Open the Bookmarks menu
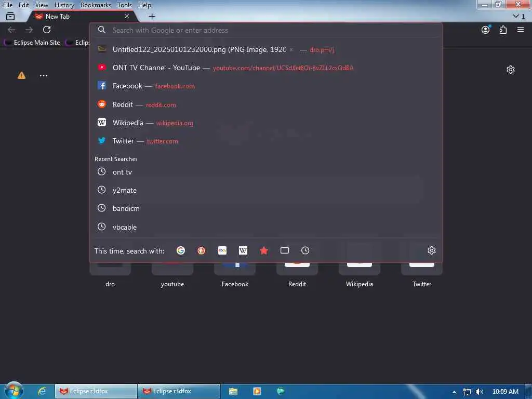532x399 pixels. pyautogui.click(x=96, y=5)
